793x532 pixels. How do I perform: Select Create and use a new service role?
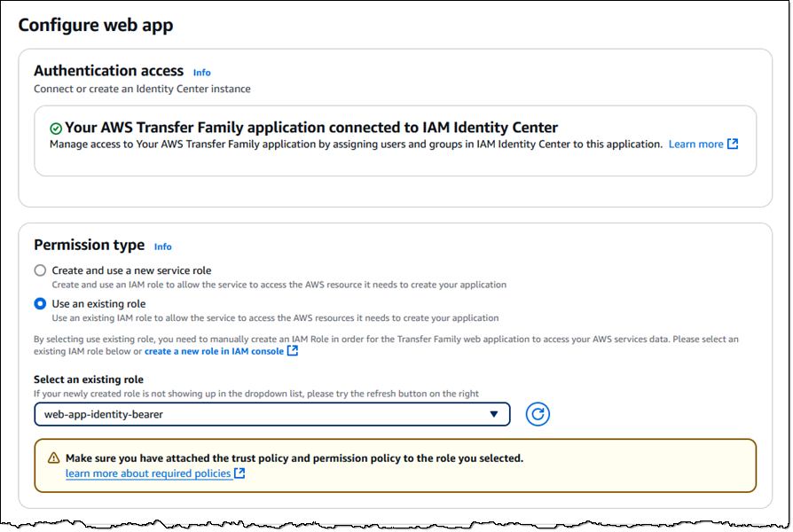click(x=40, y=270)
